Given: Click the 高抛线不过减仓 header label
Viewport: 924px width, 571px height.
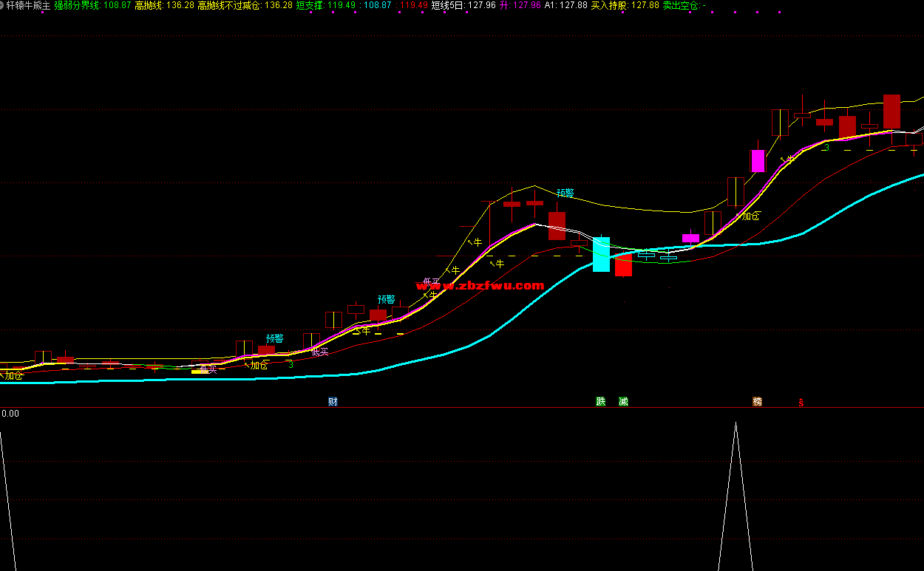Looking at the screenshot, I should click(229, 5).
